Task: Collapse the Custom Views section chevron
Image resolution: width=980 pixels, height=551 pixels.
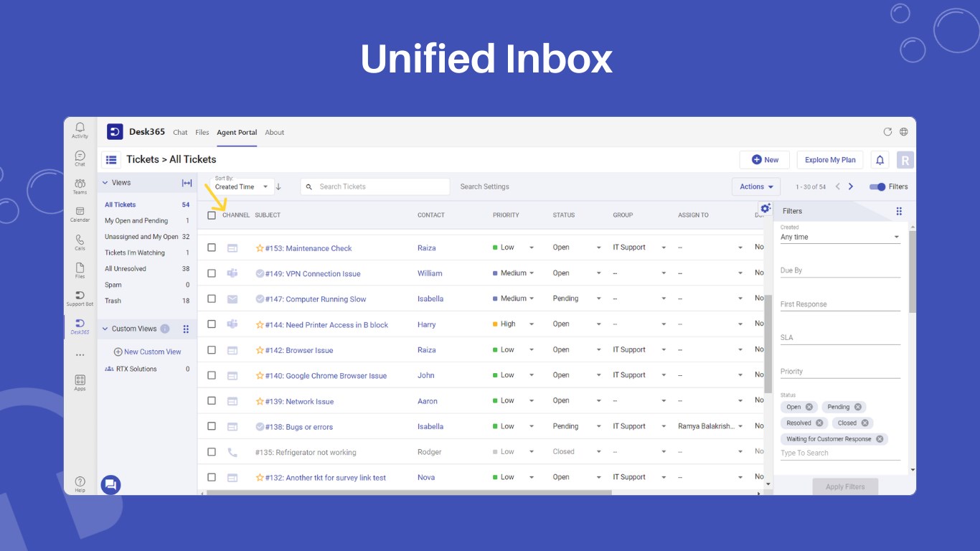Action: pos(105,329)
